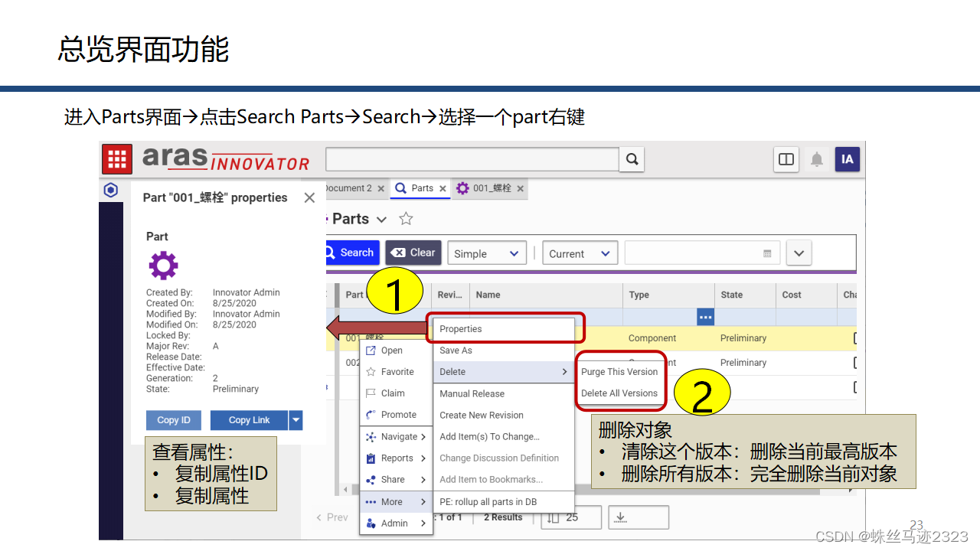Click the Navigate icon in context menu
The height and width of the screenshot is (551, 980).
371,437
